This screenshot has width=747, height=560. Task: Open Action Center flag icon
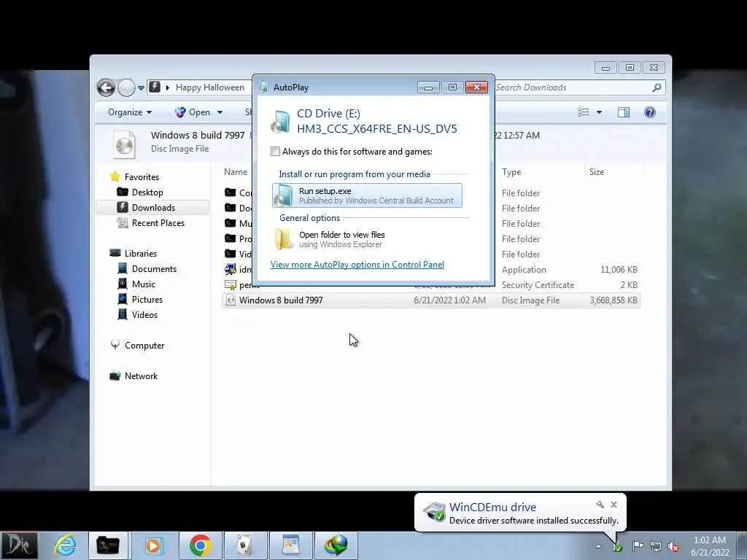click(638, 546)
